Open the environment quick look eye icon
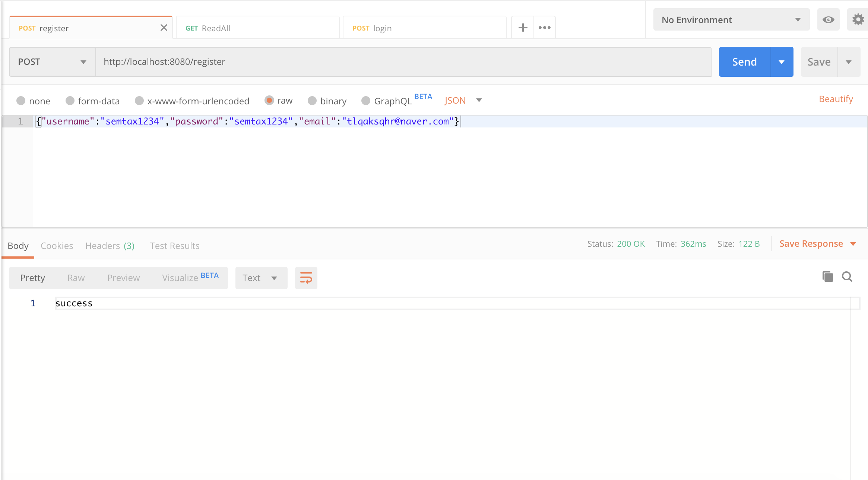The image size is (868, 480). (x=828, y=20)
